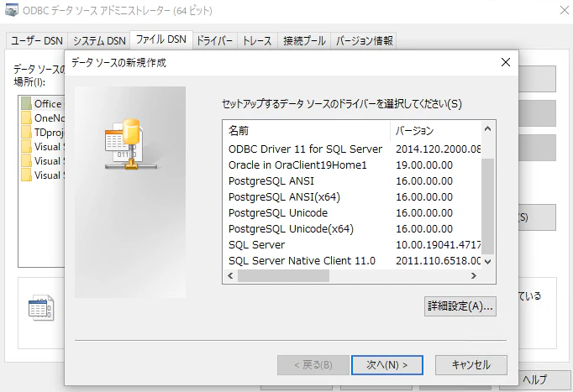Select the PostgreSQL Unicode(x64) driver

click(291, 229)
